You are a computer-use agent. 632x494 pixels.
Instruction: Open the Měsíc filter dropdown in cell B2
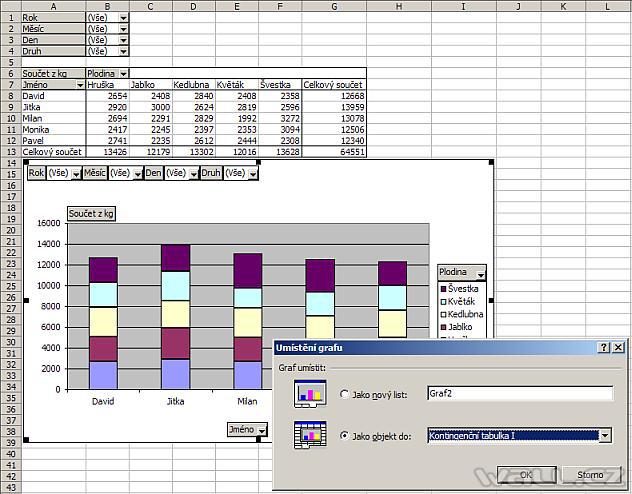coord(123,29)
